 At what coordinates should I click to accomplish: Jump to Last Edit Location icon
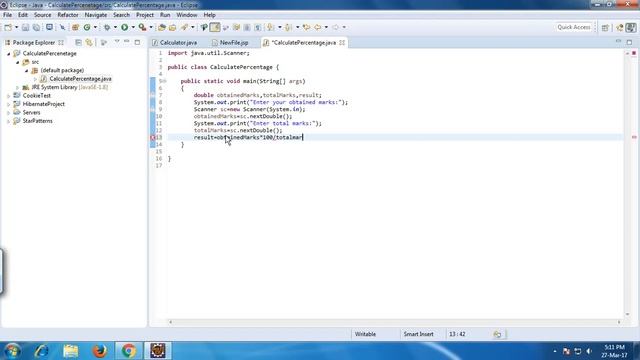point(306,27)
